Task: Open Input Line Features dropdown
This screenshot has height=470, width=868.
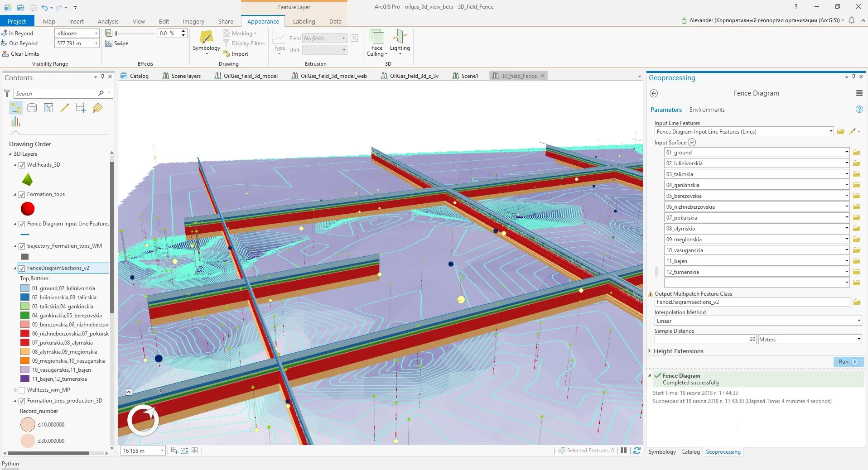Action: point(831,132)
